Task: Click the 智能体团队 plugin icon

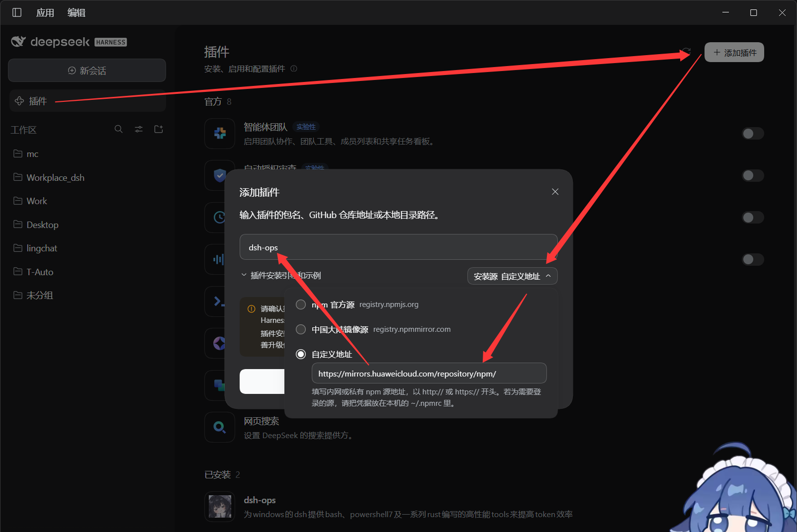Action: click(220, 133)
